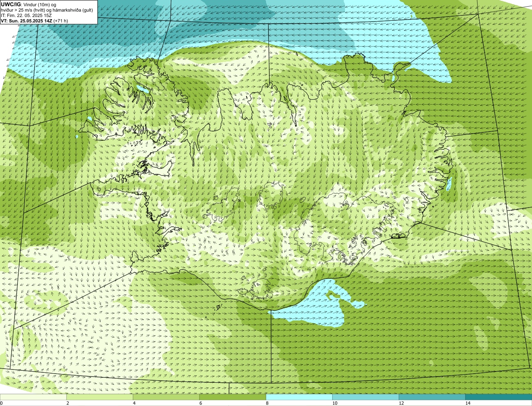Click the 12–14 m/s teal legend swatch

tap(432, 397)
